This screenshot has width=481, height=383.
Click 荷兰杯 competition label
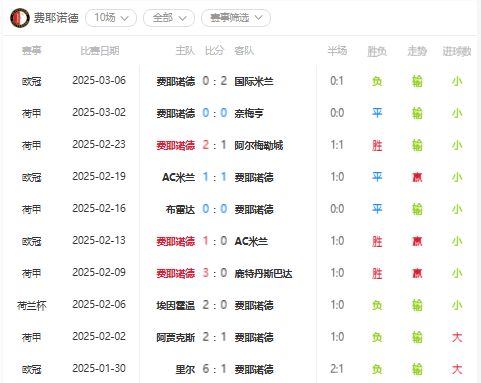pyautogui.click(x=32, y=305)
